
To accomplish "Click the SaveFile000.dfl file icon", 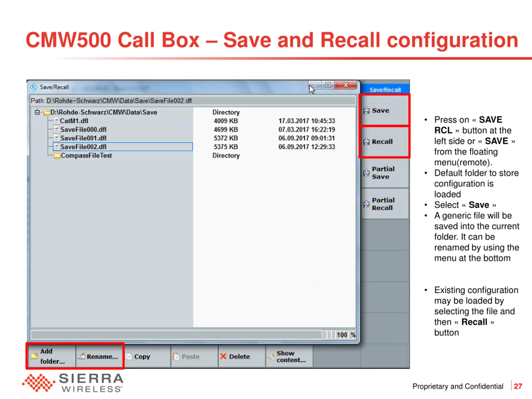I will pyautogui.click(x=57, y=130).
